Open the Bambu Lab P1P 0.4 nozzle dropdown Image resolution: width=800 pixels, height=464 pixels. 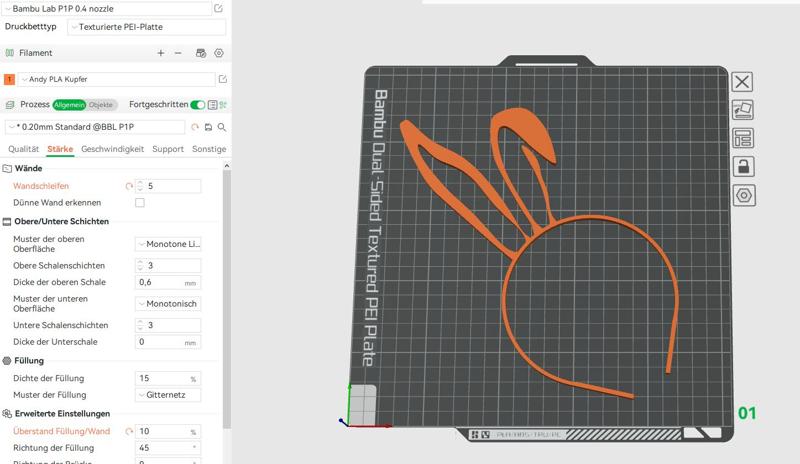[107, 9]
